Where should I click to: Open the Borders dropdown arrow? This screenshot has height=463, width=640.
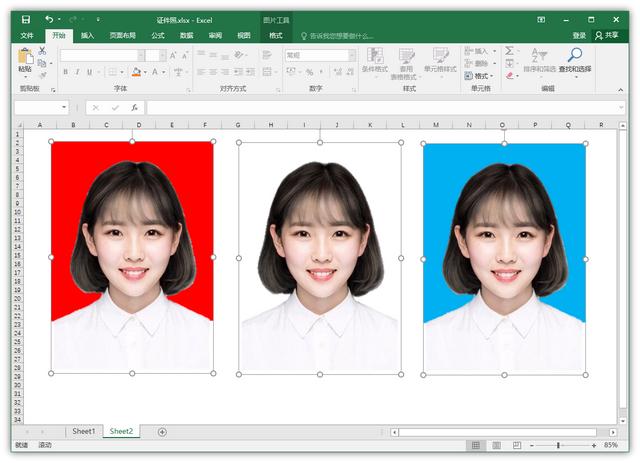(x=122, y=72)
